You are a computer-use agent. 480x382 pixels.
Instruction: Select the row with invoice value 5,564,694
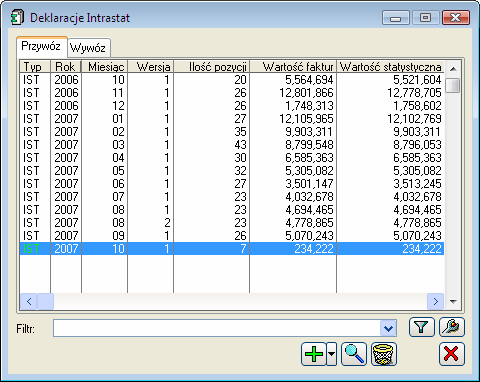[x=232, y=80]
